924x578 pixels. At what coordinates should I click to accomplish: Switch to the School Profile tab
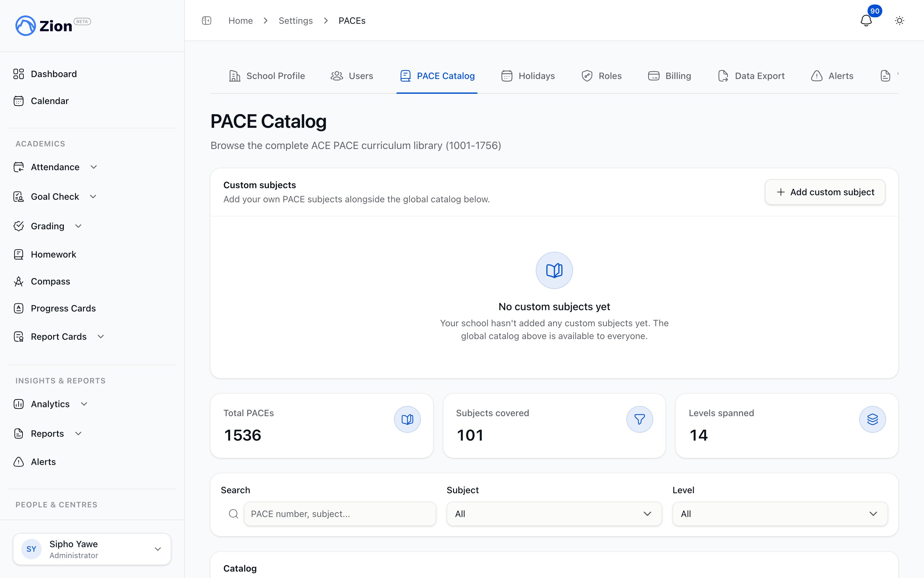pyautogui.click(x=267, y=76)
